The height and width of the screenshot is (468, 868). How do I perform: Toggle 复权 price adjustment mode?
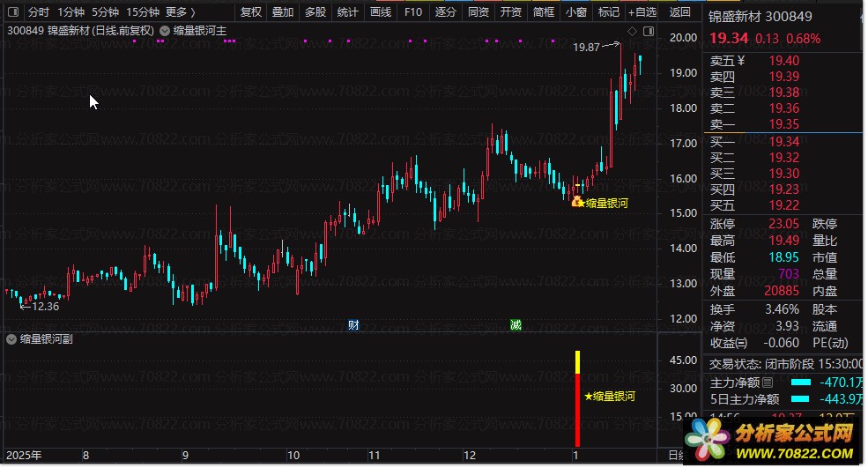[251, 11]
